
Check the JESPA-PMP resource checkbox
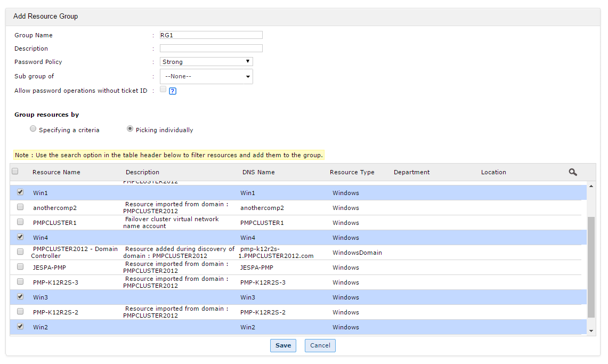tap(20, 266)
